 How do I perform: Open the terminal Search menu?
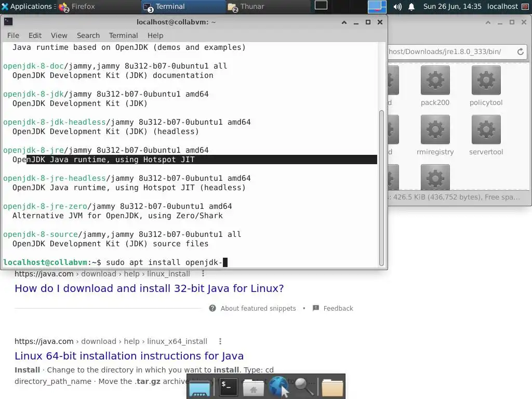point(88,36)
